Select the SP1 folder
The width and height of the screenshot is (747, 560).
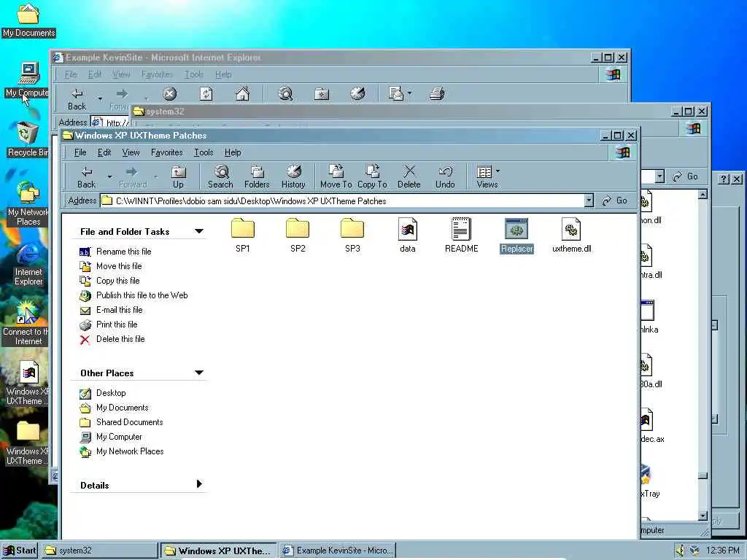tap(242, 236)
